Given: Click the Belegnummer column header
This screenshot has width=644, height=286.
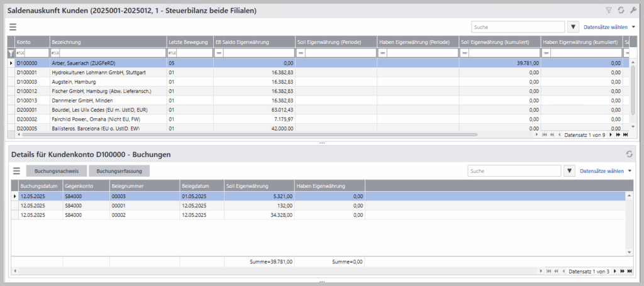Looking at the screenshot, I should coord(144,186).
